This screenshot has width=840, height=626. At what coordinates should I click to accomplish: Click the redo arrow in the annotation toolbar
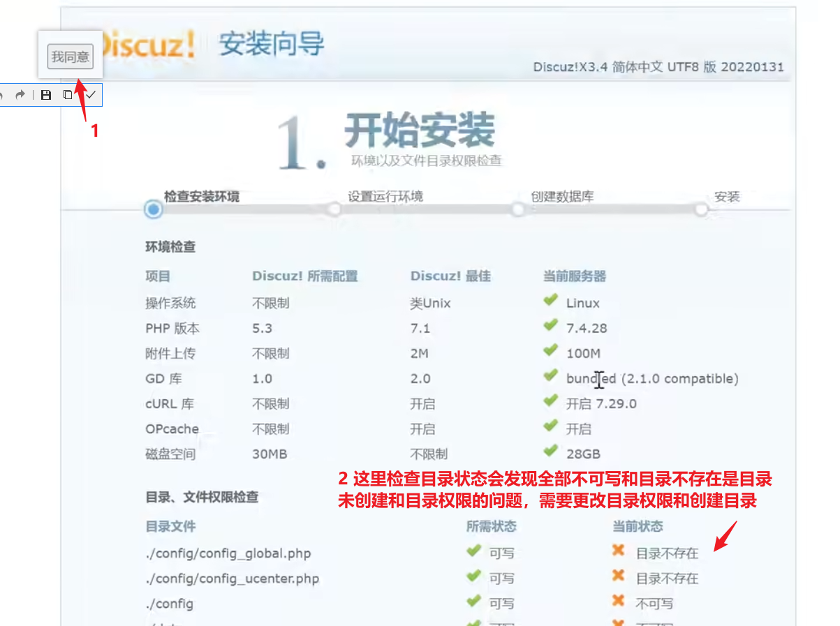point(20,95)
